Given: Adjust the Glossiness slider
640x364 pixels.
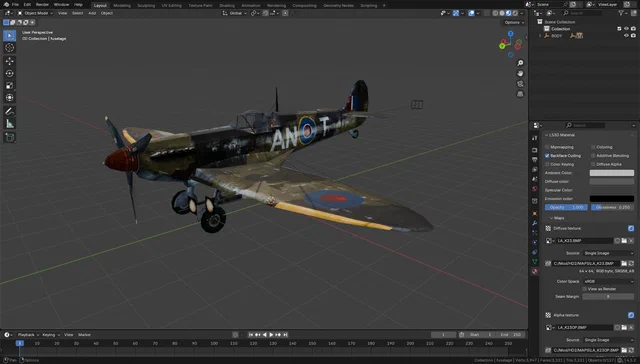Looking at the screenshot, I should pos(612,207).
